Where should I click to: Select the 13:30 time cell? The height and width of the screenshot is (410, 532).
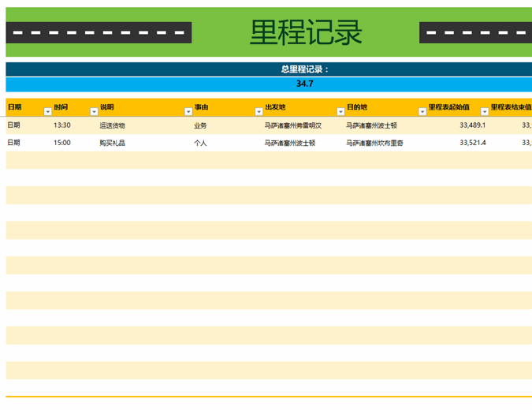click(62, 125)
